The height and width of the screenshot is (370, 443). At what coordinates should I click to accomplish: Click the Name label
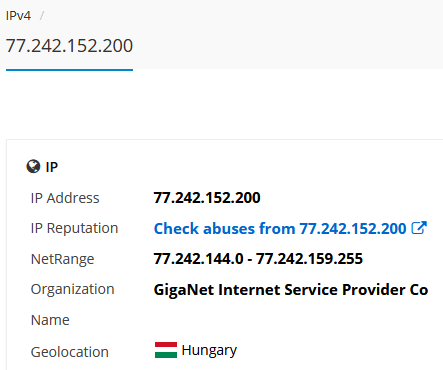pyautogui.click(x=50, y=320)
